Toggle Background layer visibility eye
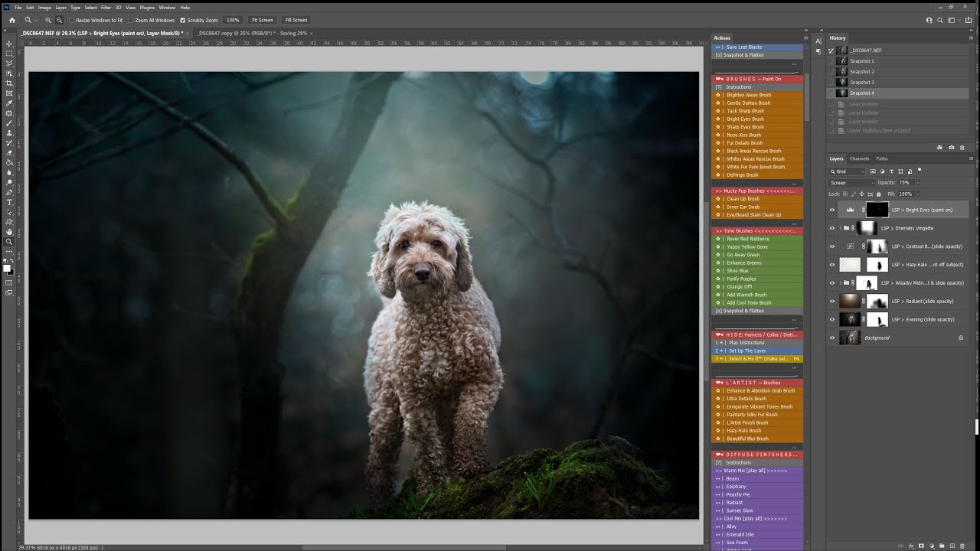The width and height of the screenshot is (980, 551). [832, 337]
